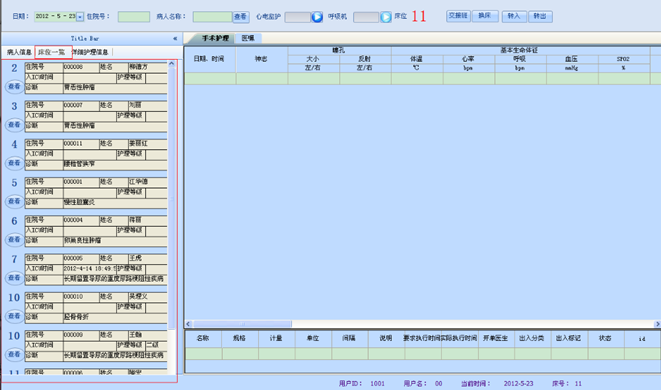Click the 间隔 column header

(x=349, y=338)
